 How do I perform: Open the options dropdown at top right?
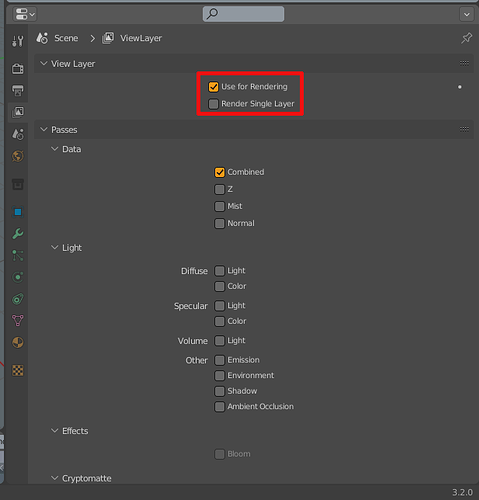pyautogui.click(x=467, y=14)
